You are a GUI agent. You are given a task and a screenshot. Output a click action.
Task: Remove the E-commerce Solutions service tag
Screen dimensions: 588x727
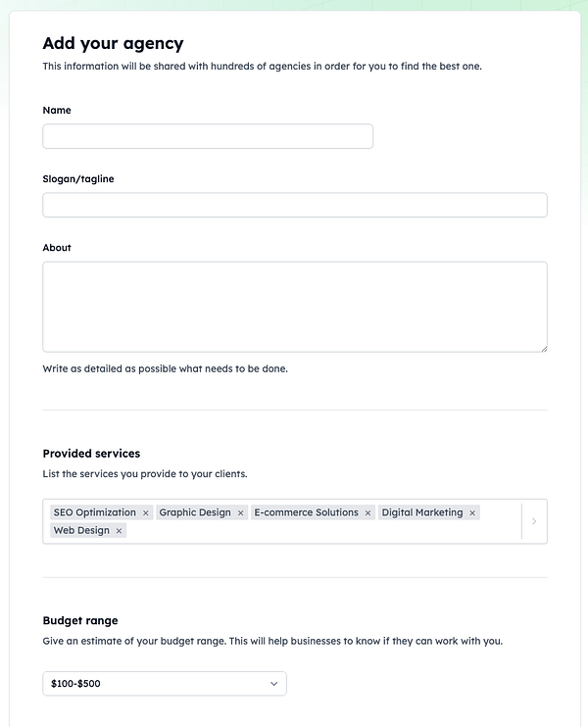[x=368, y=513]
